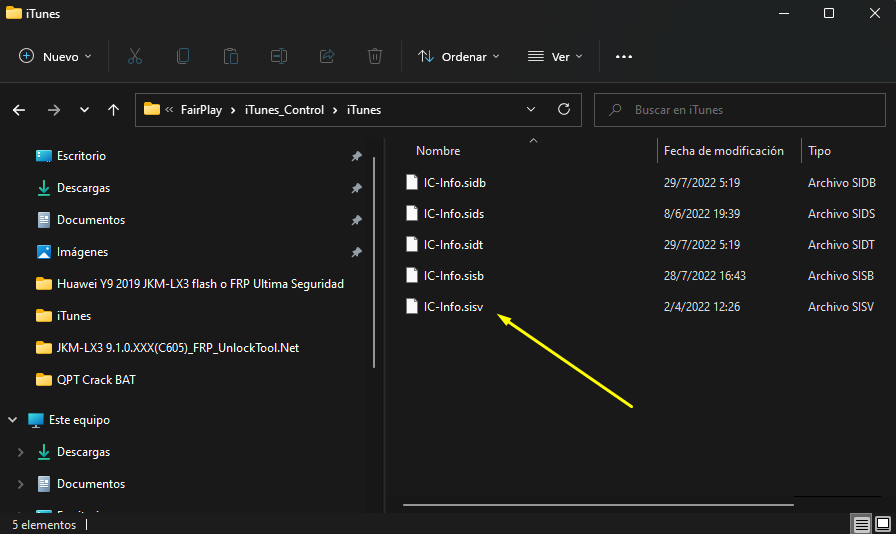Refresh the iTunes folder view

point(564,109)
